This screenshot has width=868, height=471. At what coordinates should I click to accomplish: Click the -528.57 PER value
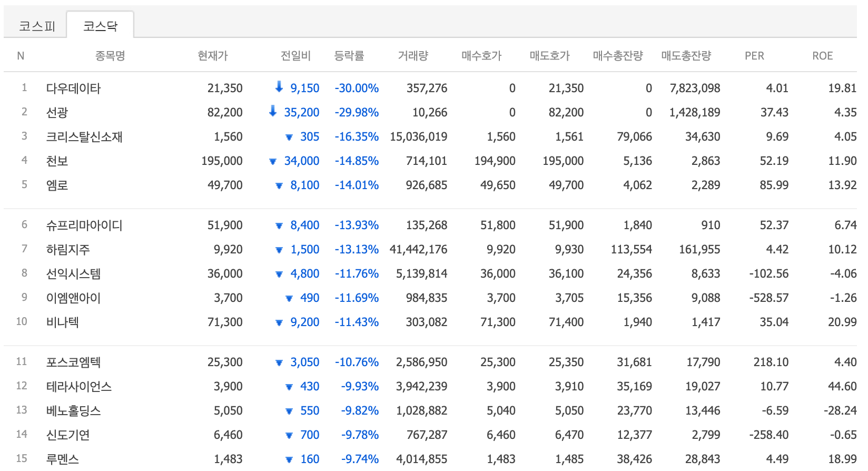(x=769, y=298)
